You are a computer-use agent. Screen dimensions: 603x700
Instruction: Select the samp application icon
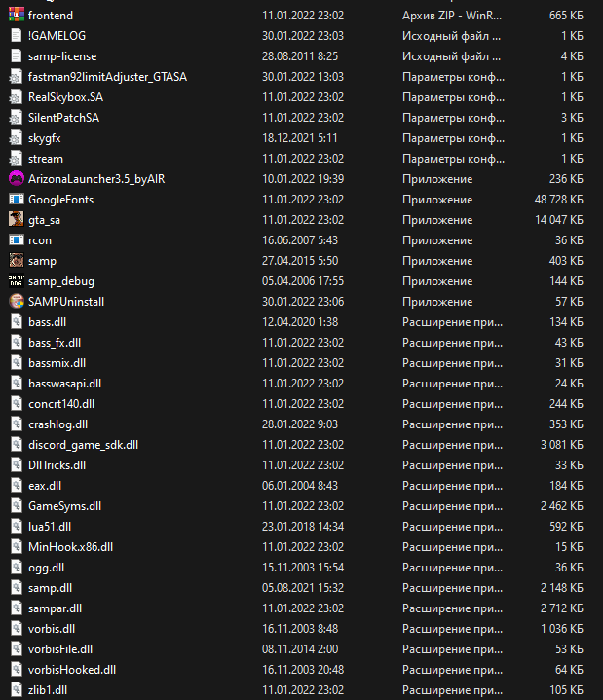[x=17, y=261]
